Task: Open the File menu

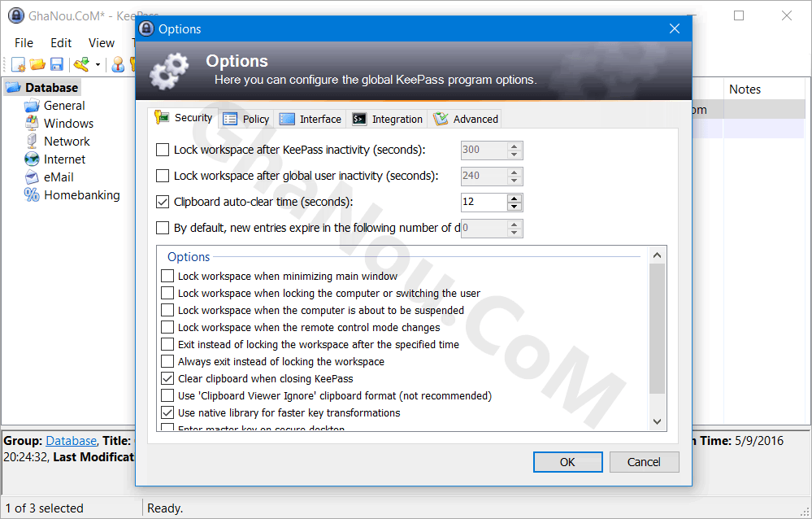Action: point(24,43)
